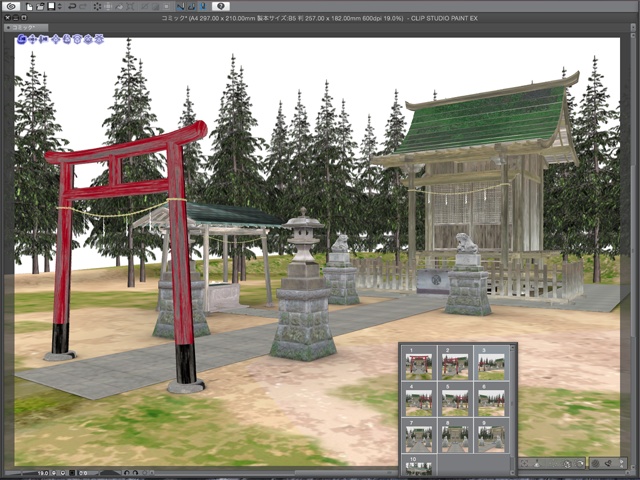The width and height of the screenshot is (640, 480).
Task: Click the zoom out button in status bar
Action: pos(54,473)
